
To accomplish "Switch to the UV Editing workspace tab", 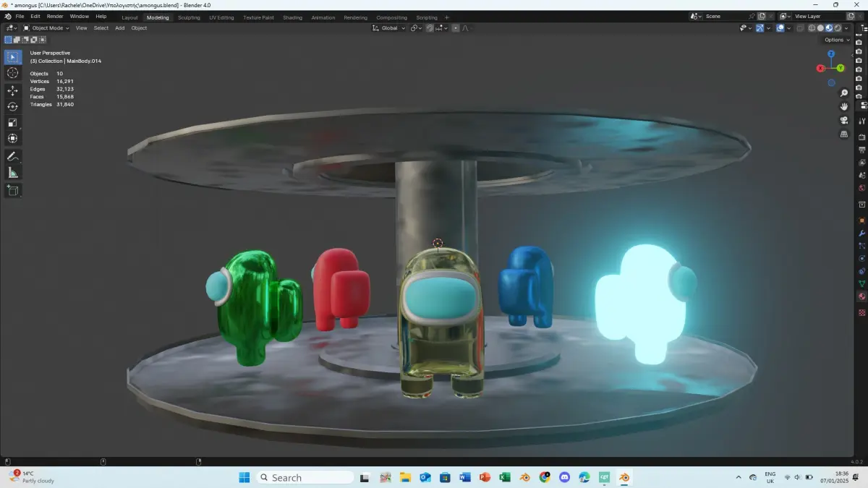I will pos(221,17).
